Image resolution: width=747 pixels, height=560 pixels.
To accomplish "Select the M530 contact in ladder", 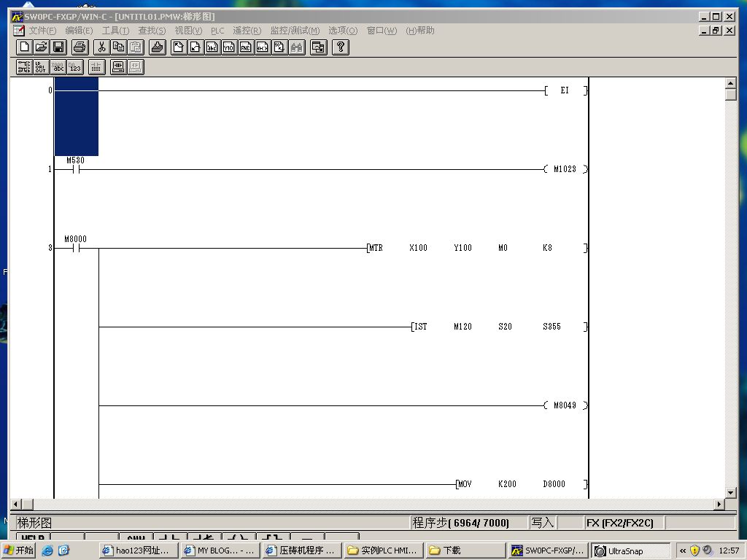I will click(75, 169).
